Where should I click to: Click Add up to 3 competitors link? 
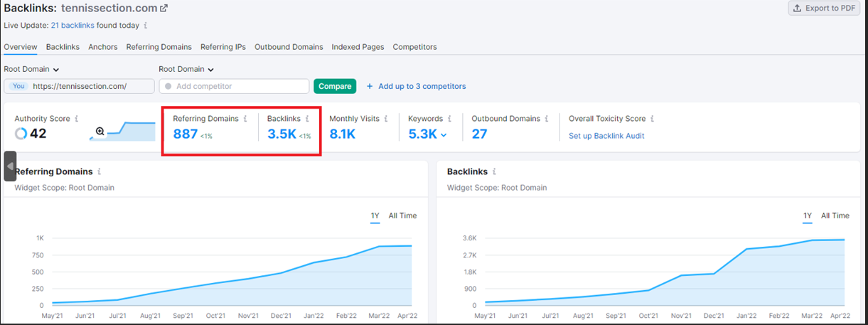pos(422,86)
